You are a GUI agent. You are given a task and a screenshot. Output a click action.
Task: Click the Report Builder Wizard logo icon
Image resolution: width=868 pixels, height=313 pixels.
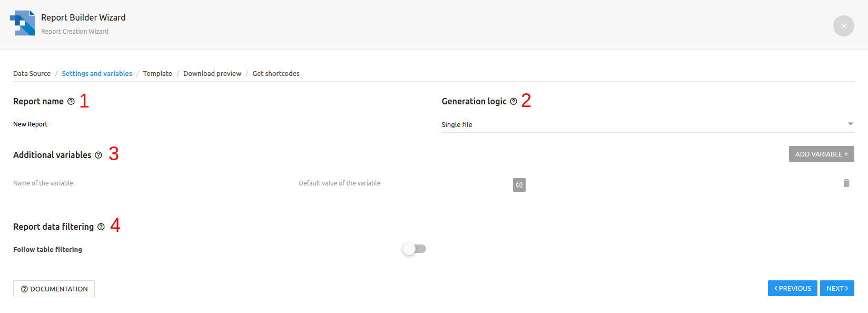(x=23, y=23)
